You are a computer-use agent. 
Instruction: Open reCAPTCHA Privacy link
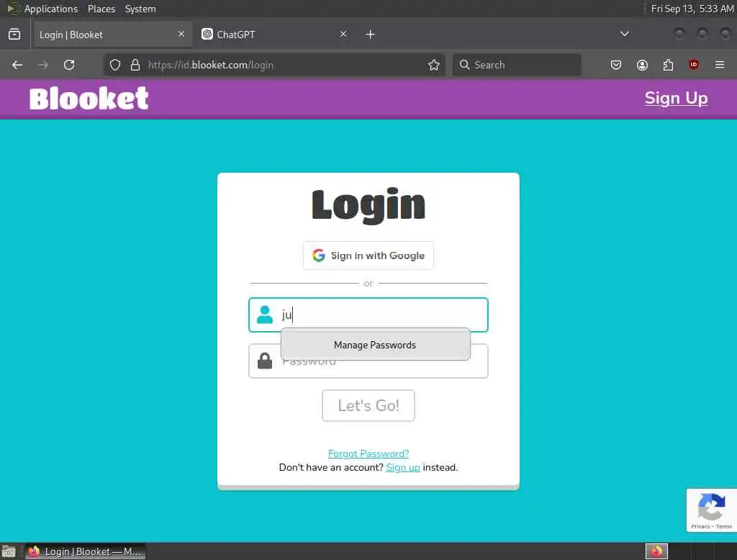pyautogui.click(x=700, y=527)
